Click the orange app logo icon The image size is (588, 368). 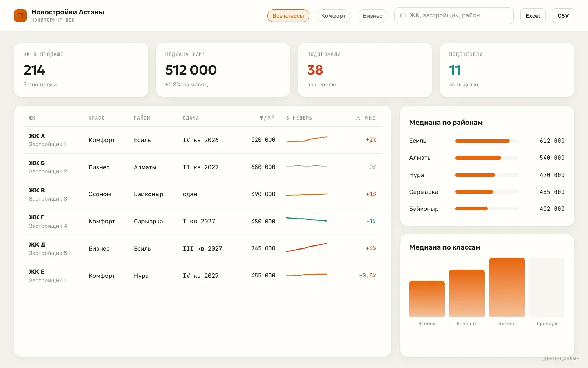tap(20, 15)
